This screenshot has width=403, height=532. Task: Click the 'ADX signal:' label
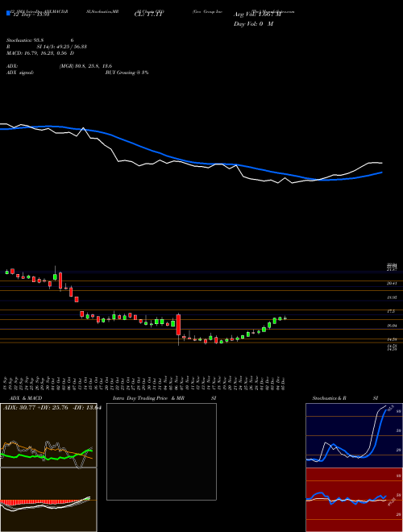point(20,73)
